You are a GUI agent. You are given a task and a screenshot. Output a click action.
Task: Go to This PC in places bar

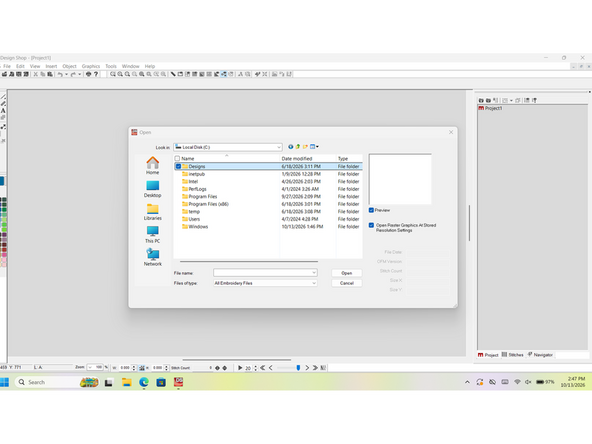click(153, 234)
